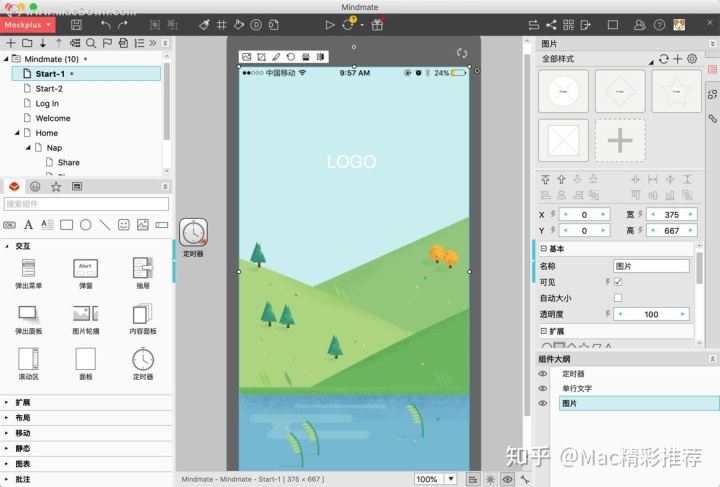Switch to the templates tab

pos(77,186)
